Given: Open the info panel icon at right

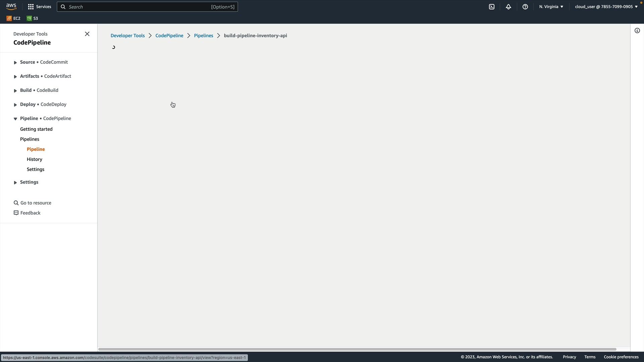Looking at the screenshot, I should tap(637, 31).
